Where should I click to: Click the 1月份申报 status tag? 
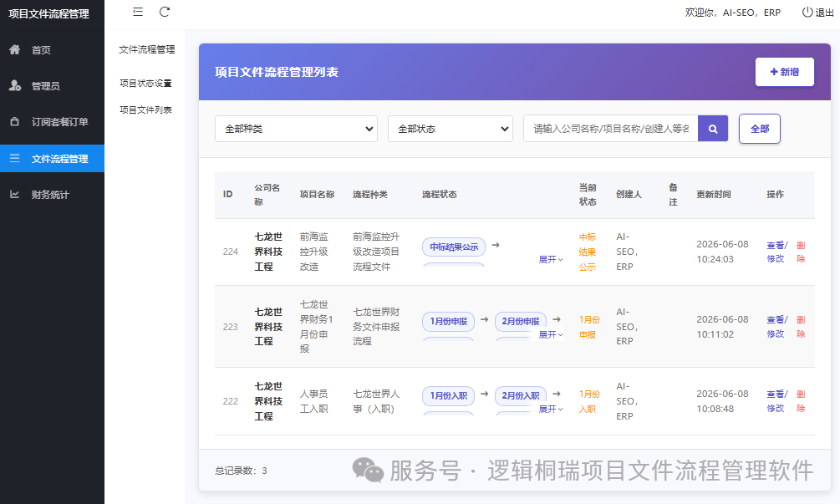[x=448, y=321]
